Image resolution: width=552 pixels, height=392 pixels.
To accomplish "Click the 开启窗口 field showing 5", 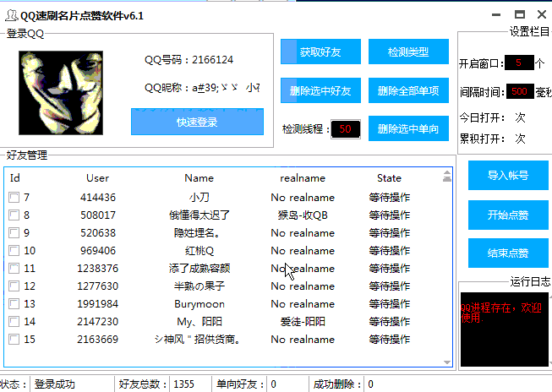I will [519, 63].
